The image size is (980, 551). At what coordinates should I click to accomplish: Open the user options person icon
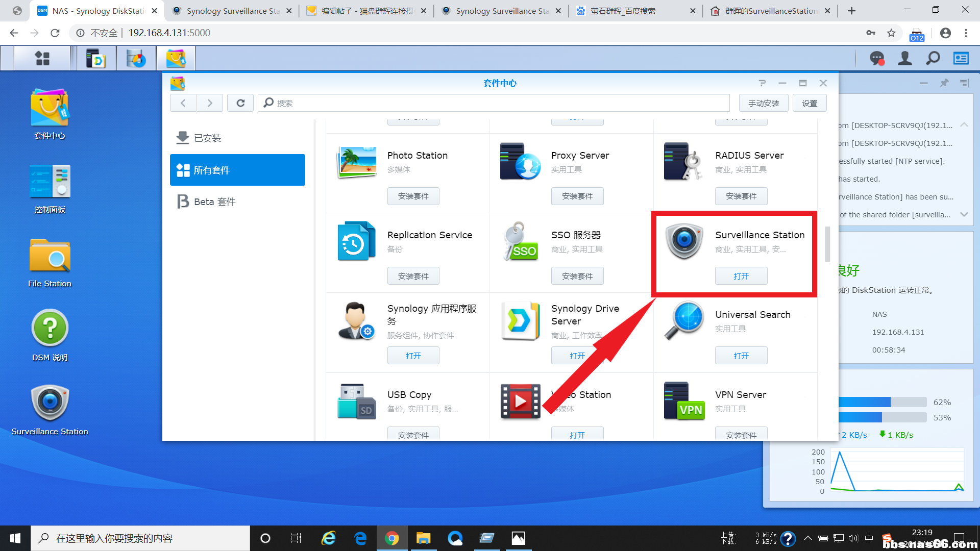click(905, 59)
